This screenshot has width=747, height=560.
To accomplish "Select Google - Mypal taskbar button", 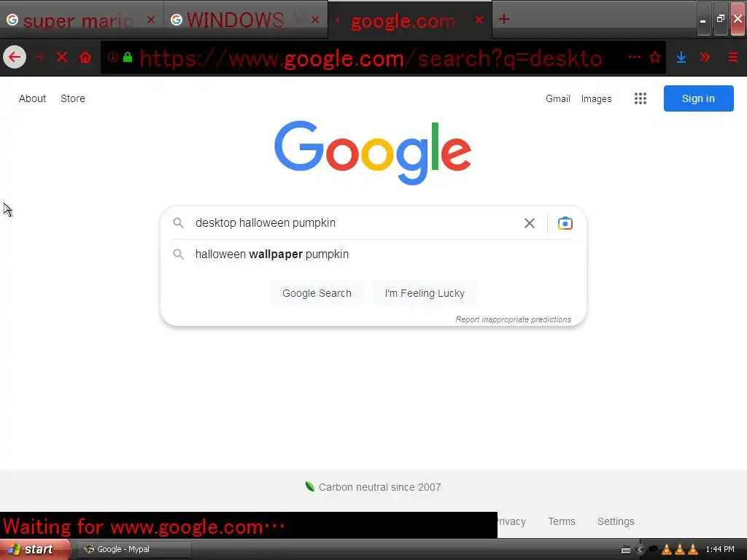I will click(133, 549).
